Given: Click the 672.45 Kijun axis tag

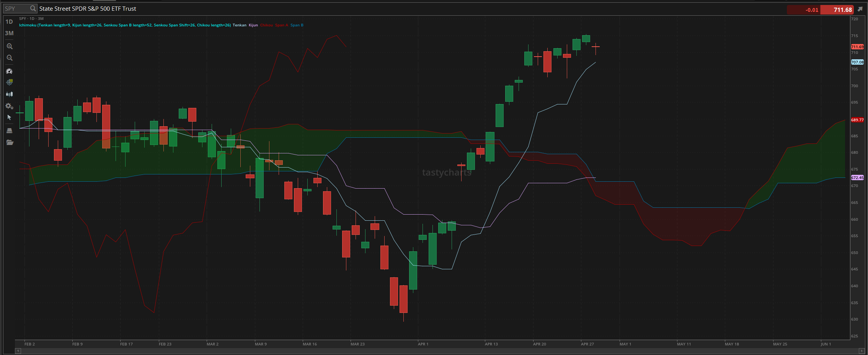Looking at the screenshot, I should click(x=857, y=177).
